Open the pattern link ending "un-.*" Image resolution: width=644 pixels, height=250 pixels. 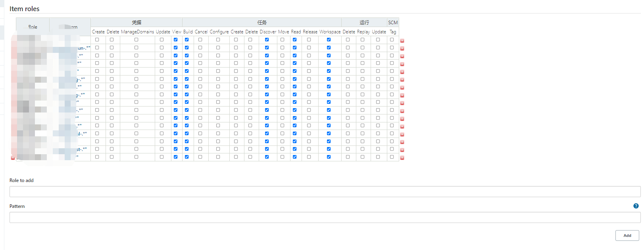click(84, 48)
